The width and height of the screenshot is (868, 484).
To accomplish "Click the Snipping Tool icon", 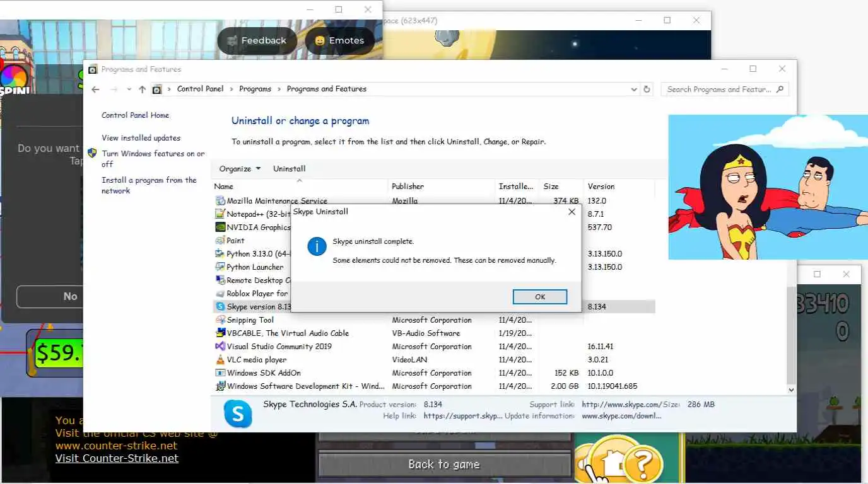I will click(220, 320).
